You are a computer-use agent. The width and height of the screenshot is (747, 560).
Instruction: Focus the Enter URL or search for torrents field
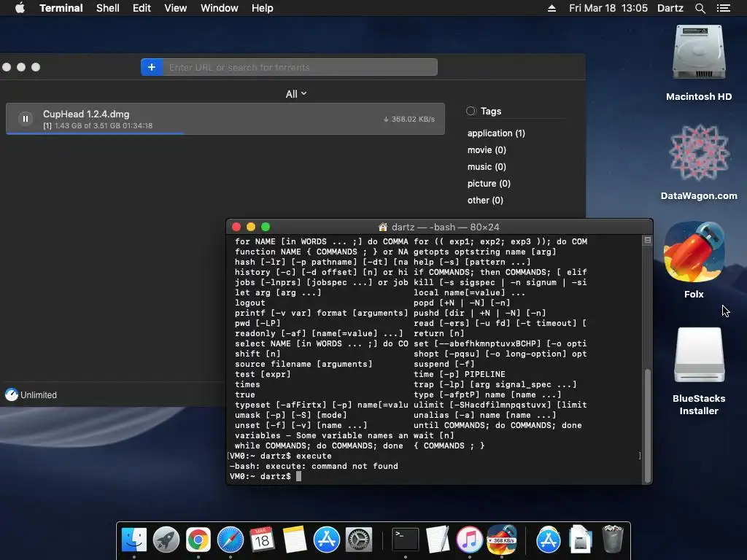click(x=300, y=67)
